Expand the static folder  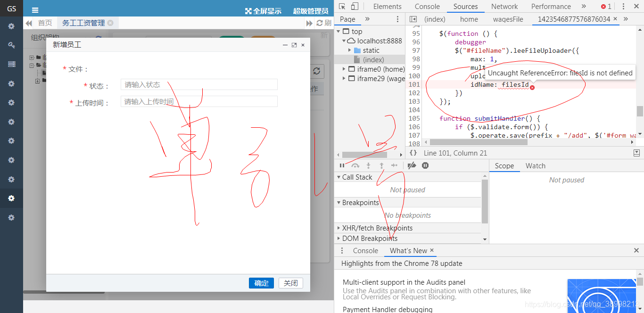[350, 50]
